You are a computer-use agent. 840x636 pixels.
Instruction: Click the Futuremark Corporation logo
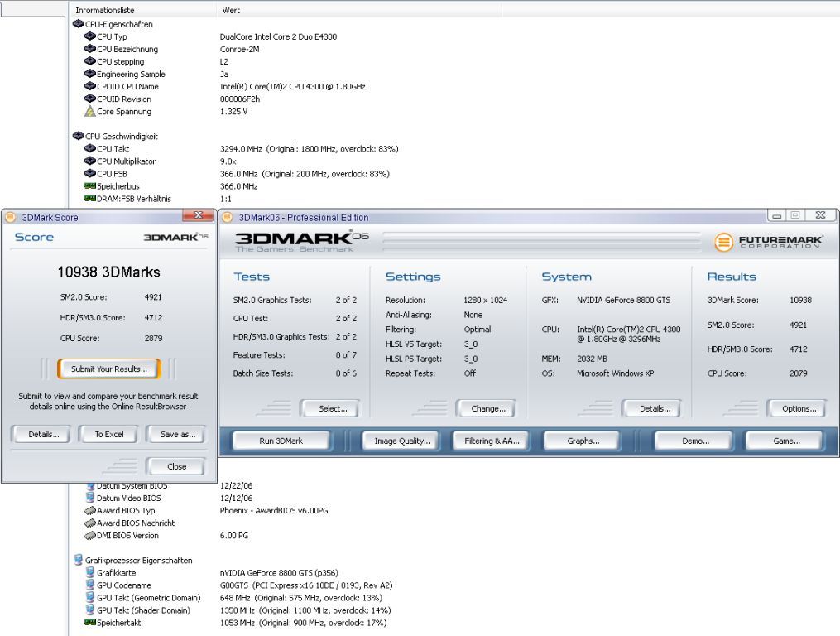768,242
